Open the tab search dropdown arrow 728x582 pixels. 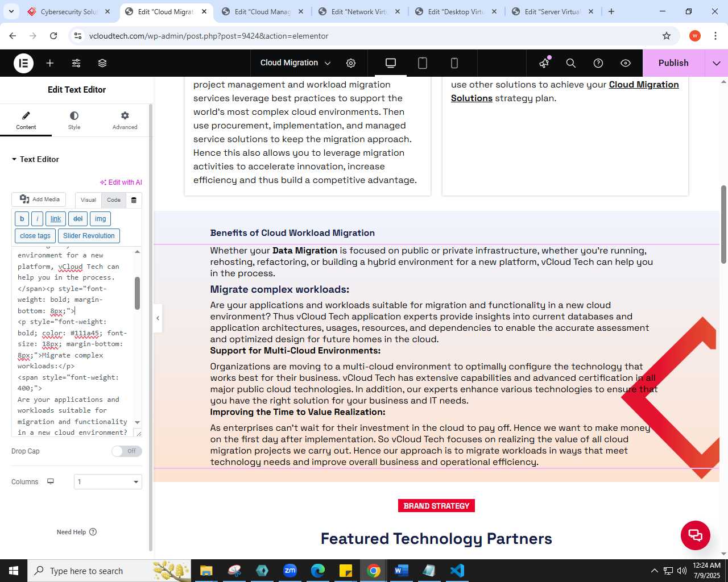(x=11, y=11)
